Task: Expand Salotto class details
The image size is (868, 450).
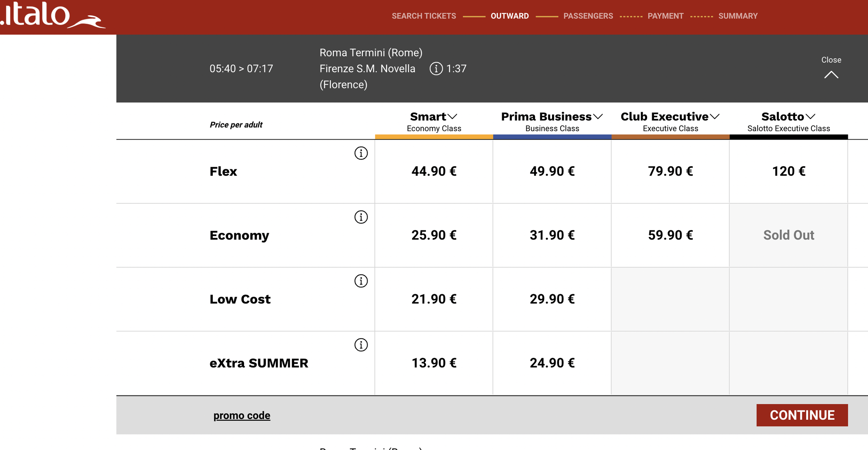Action: [810, 117]
